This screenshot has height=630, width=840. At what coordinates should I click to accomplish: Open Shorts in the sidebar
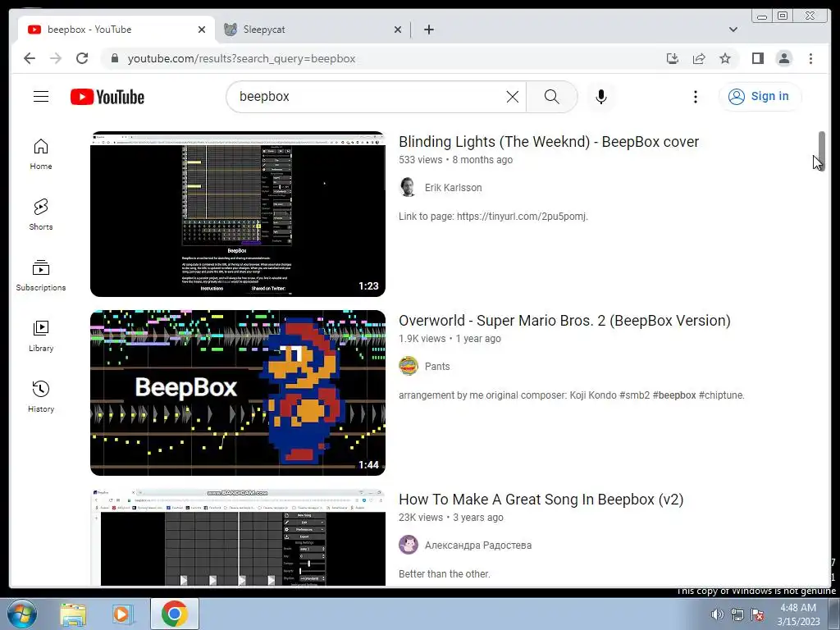pos(41,215)
